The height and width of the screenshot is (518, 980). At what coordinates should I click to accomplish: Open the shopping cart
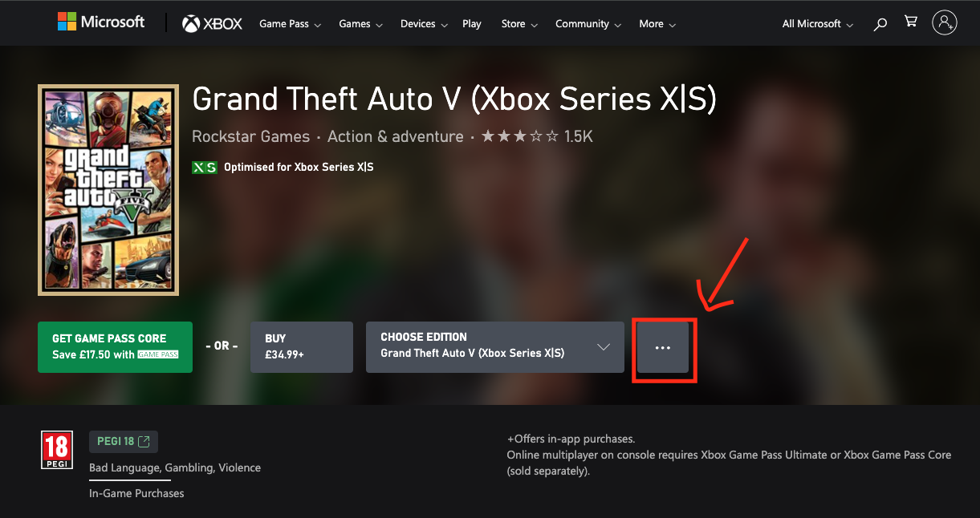click(911, 22)
